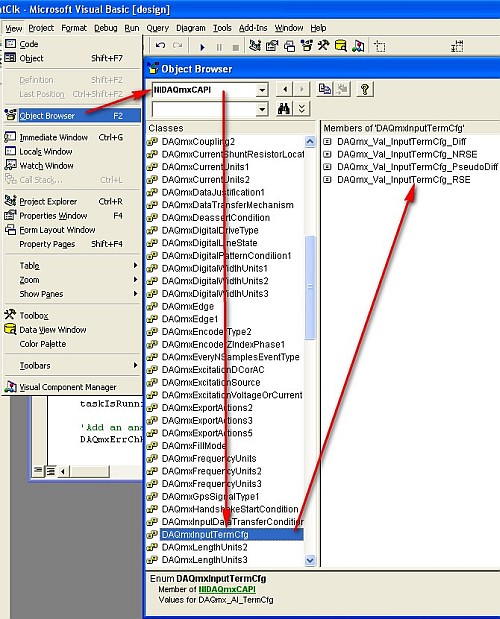Click in the search text input field
This screenshot has width=500, height=619.
point(204,109)
